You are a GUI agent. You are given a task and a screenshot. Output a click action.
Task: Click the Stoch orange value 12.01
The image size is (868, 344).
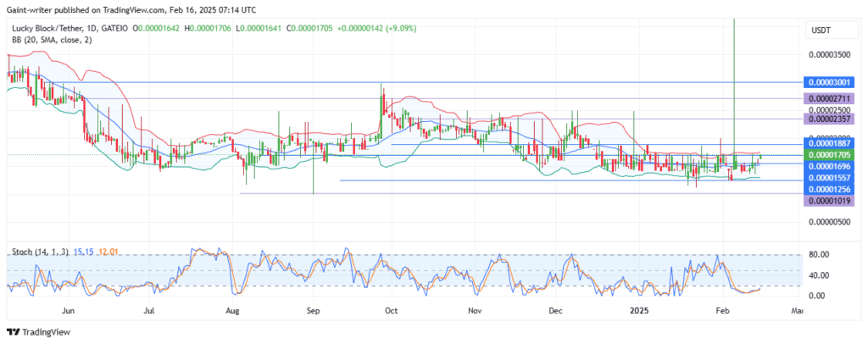[x=108, y=252]
